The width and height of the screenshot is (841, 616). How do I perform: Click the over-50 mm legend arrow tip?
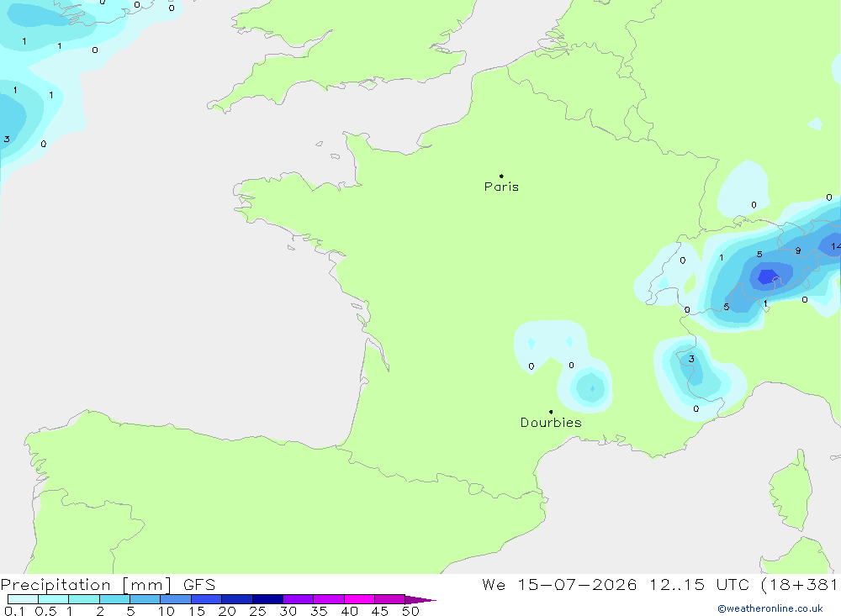(420, 600)
